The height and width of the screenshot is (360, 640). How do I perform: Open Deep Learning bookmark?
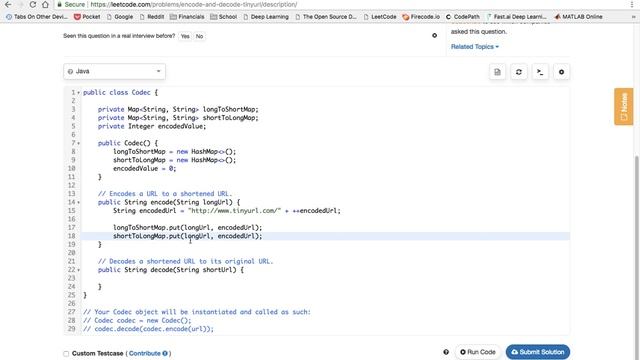point(266,17)
